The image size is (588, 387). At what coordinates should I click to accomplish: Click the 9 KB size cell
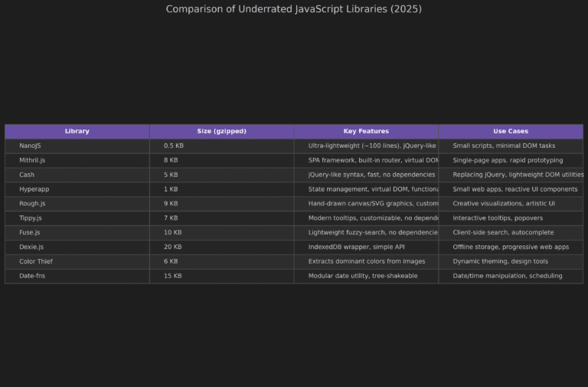pos(221,204)
